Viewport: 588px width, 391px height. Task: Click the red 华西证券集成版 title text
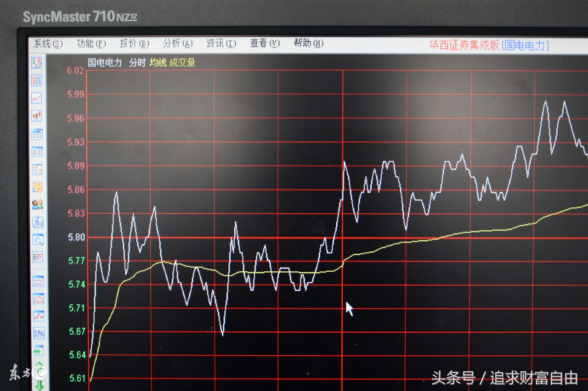(464, 45)
